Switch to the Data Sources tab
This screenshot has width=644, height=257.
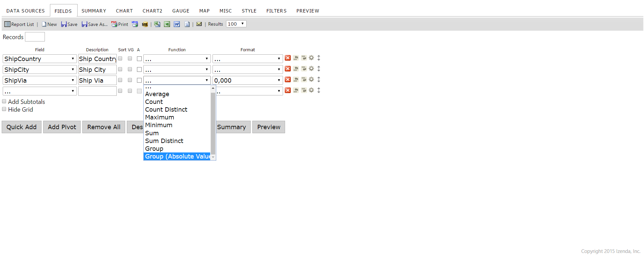pos(26,11)
